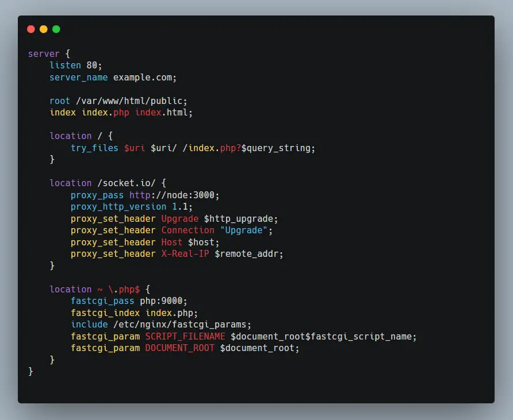Click the '$remote_addr' variable
Image resolution: width=513 pixels, height=420 pixels.
(248, 253)
